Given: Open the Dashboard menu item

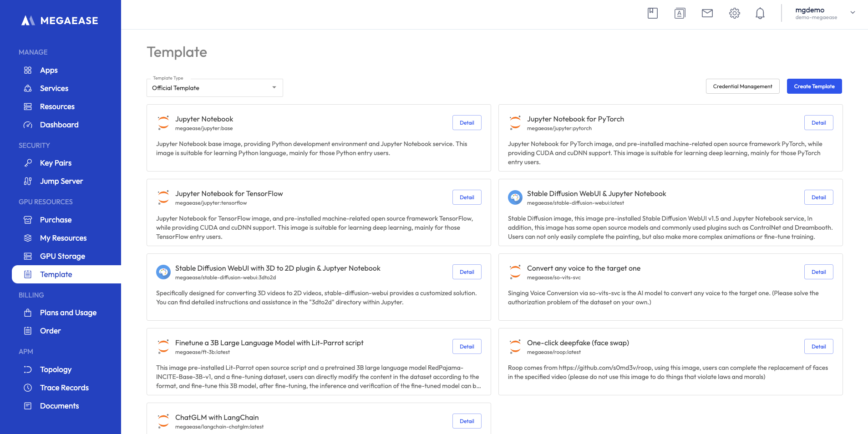Looking at the screenshot, I should point(59,125).
